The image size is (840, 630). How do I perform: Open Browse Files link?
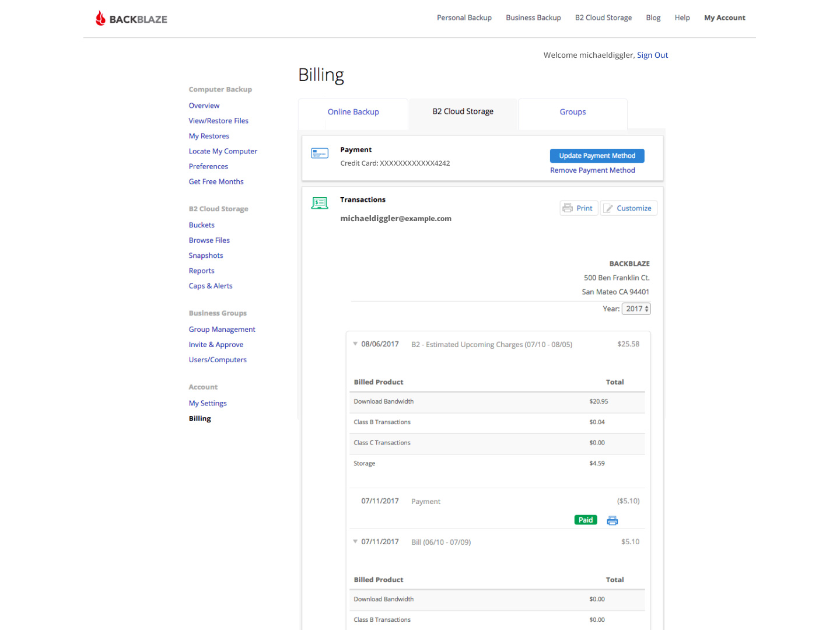point(209,240)
